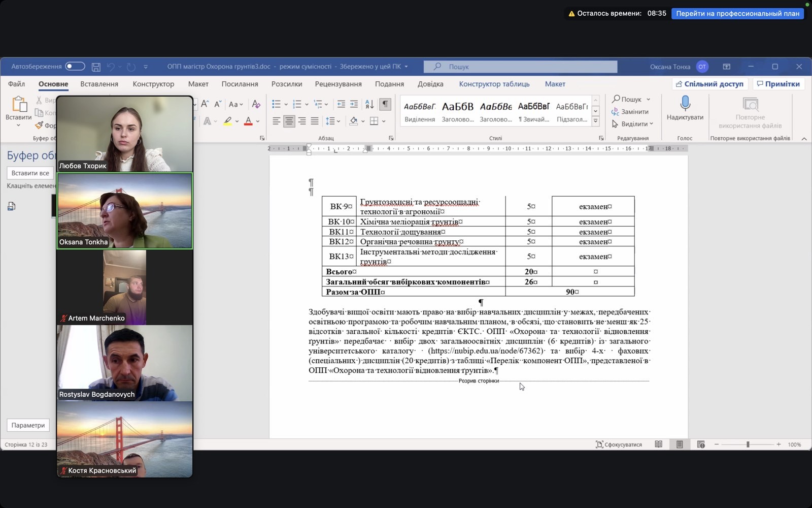This screenshot has height=508, width=812.
Task: Click the sort A-Z paragraph icon
Action: coord(369,104)
